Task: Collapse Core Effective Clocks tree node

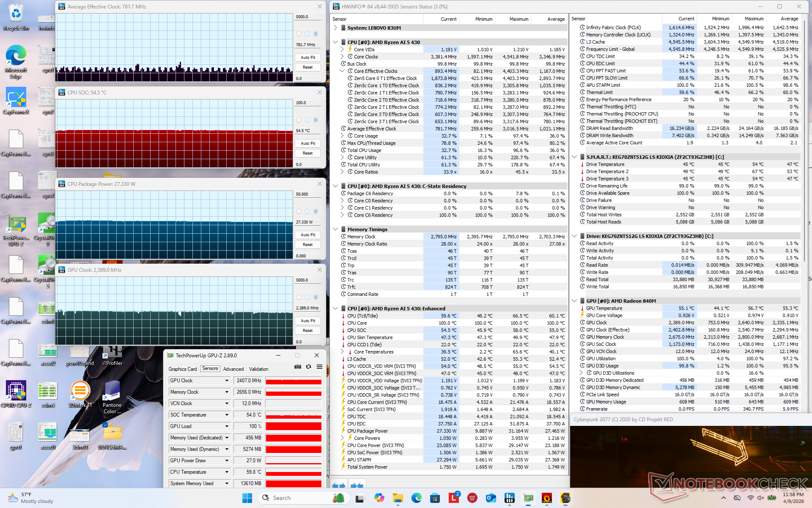Action: point(342,71)
